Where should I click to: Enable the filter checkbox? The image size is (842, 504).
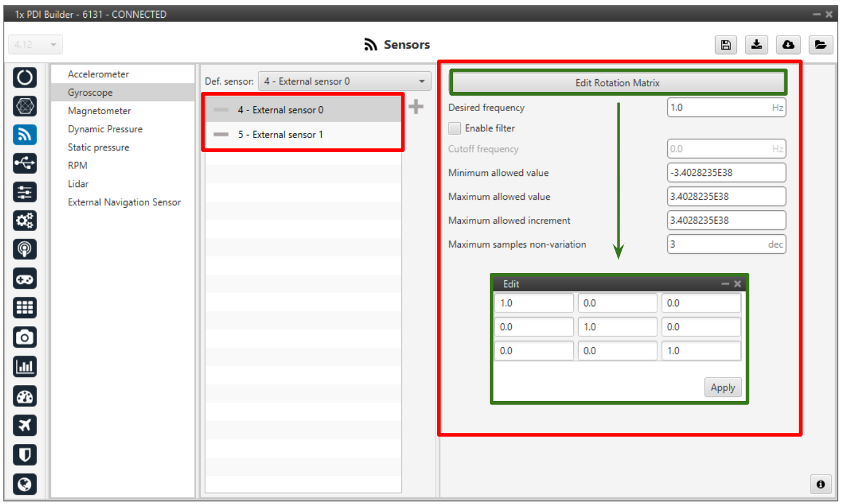pyautogui.click(x=455, y=128)
